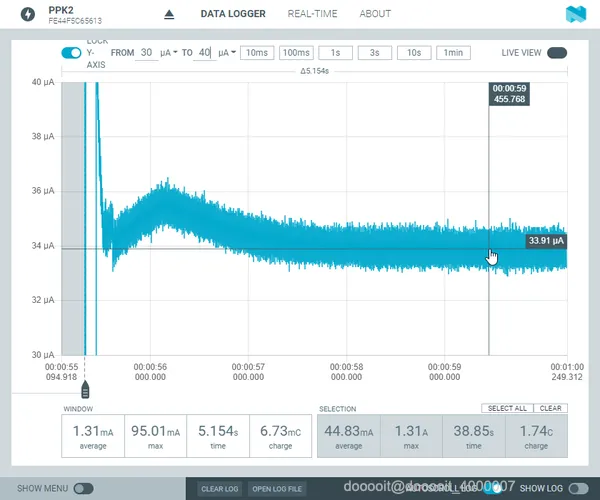Viewport: 600px width, 500px height.
Task: Click the CLEAR LOG button
Action: click(220, 489)
